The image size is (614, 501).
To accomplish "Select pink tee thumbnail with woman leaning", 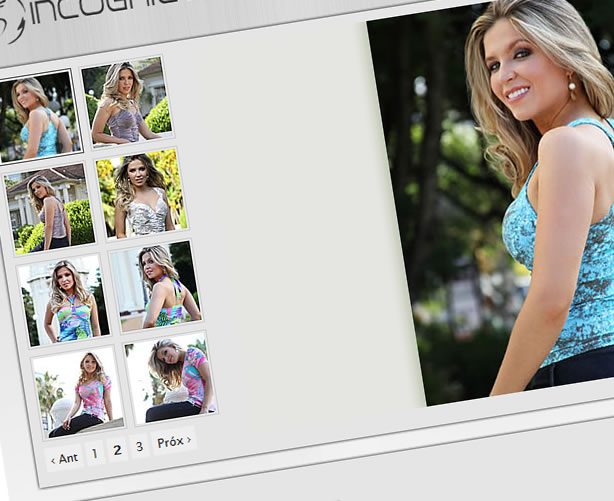I will pos(171,378).
